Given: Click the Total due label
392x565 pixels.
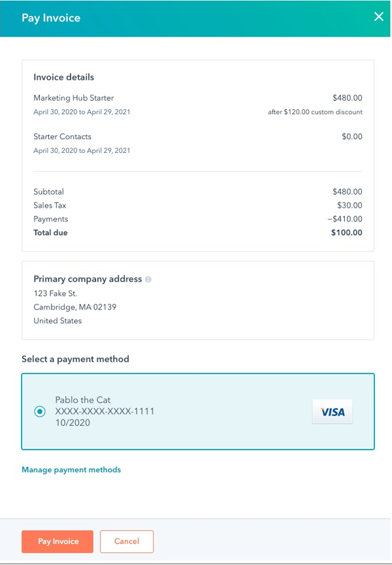Looking at the screenshot, I should click(x=50, y=233).
